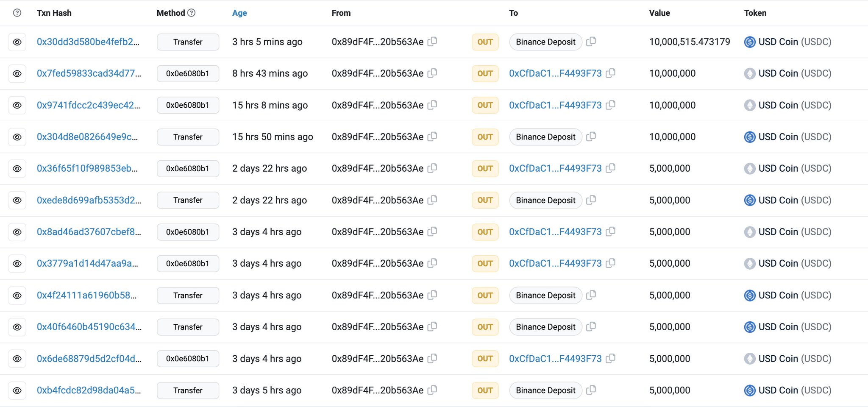The height and width of the screenshot is (407, 868).
Task: Sort transactions by the Age column
Action: (x=239, y=13)
